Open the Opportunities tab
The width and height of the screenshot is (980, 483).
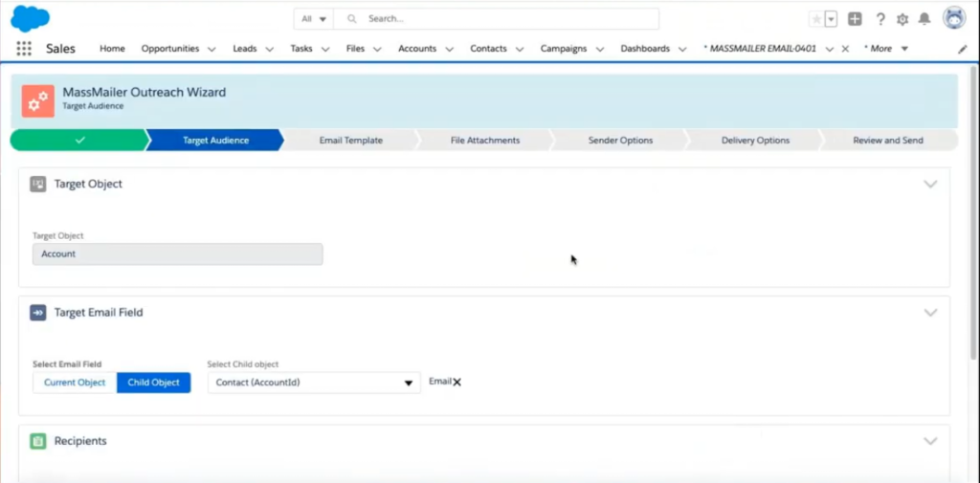(170, 48)
